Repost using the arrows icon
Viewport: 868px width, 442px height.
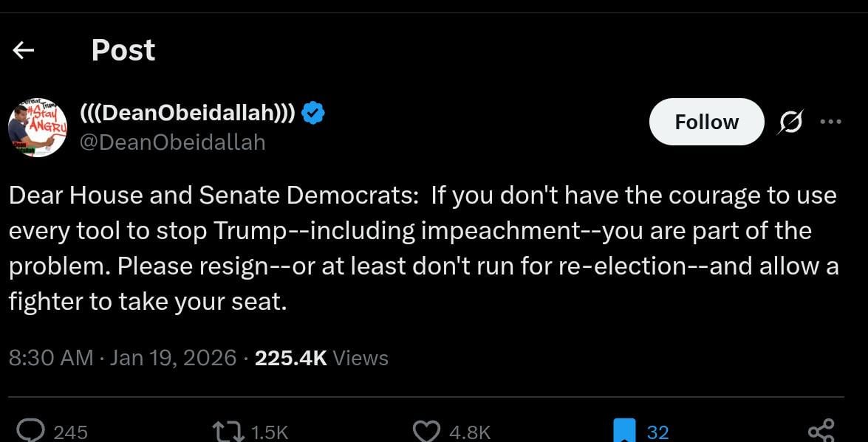(228, 430)
